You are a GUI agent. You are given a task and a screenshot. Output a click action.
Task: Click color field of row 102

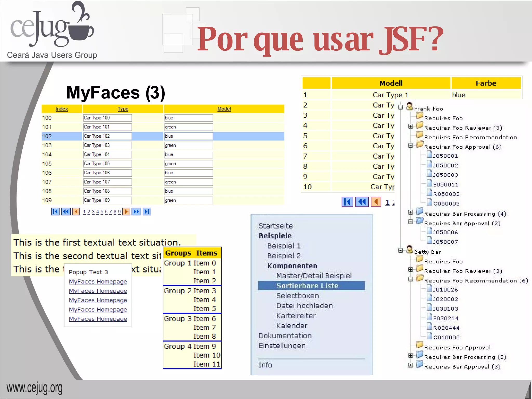pos(189,136)
